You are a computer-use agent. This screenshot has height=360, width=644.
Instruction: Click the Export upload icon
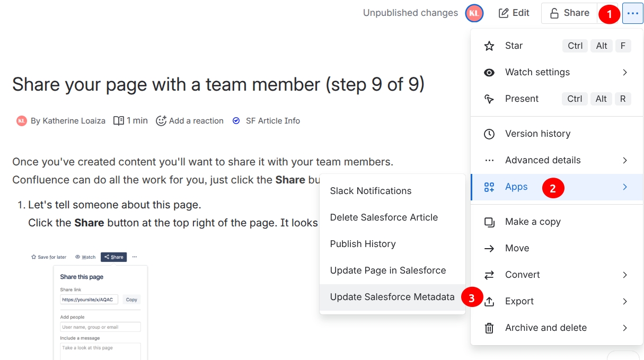coord(489,301)
